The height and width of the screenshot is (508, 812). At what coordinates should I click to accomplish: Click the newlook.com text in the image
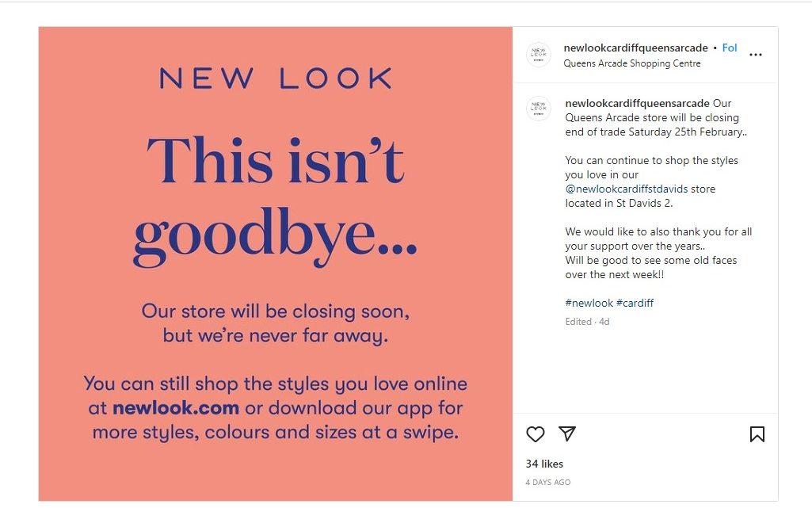(x=176, y=408)
